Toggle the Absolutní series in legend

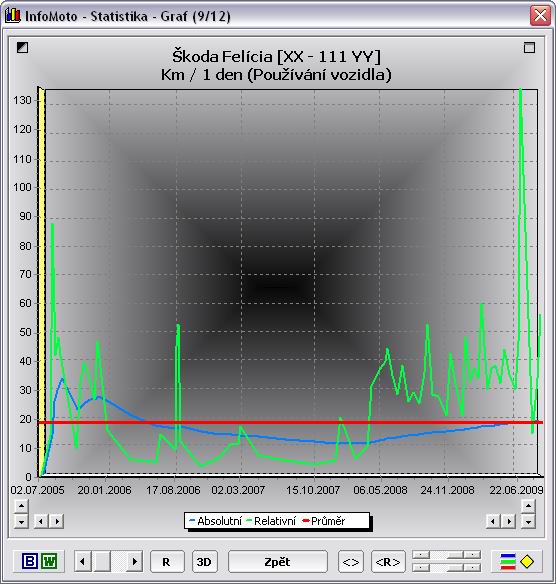pyautogui.click(x=216, y=521)
